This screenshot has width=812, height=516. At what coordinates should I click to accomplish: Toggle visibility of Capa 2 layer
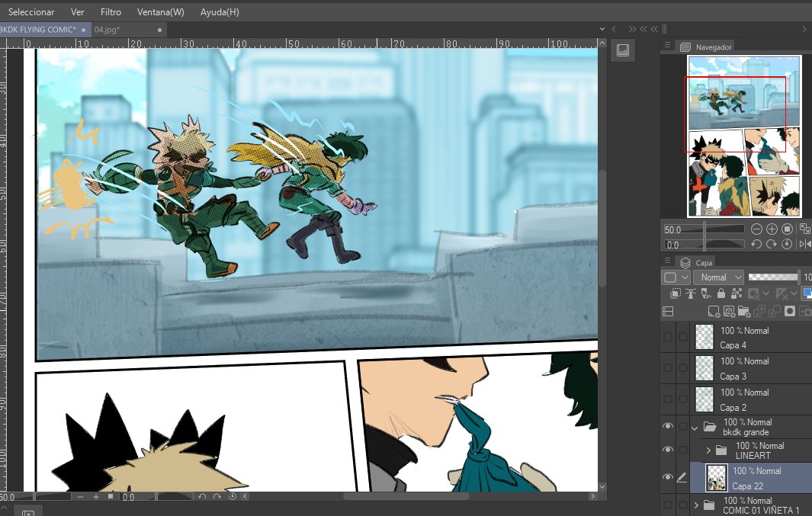click(x=668, y=399)
